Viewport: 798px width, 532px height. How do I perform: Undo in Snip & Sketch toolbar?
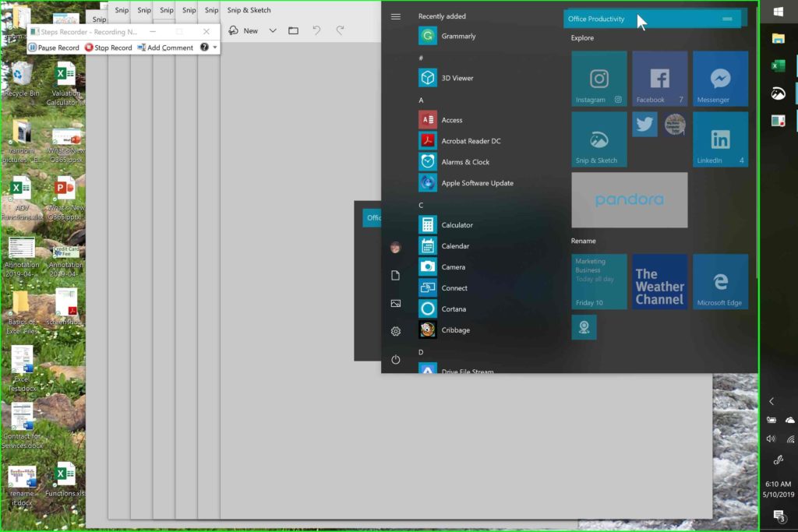tap(316, 30)
